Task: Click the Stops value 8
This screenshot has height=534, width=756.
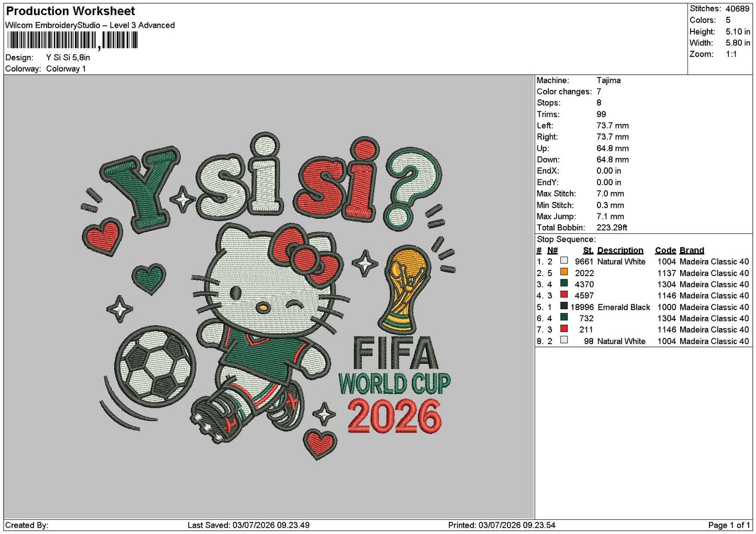Action: [599, 103]
